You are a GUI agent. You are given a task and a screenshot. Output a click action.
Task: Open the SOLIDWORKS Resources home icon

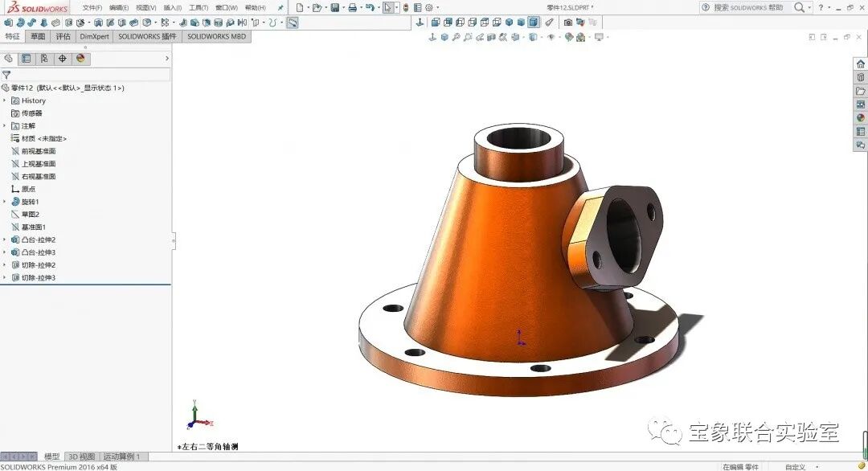pos(860,63)
